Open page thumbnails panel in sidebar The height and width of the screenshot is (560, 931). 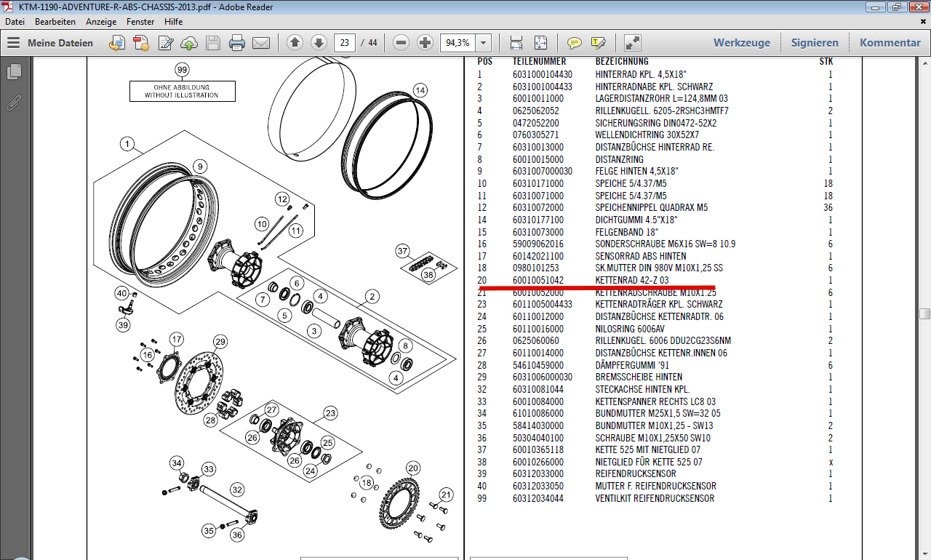click(14, 72)
